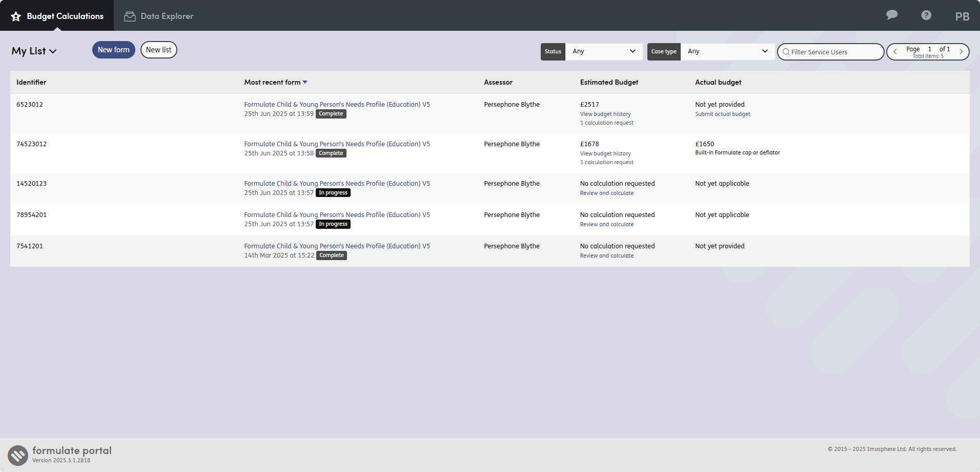Sort by Identifier column header
Viewport: 980px width, 472px height.
[31, 82]
